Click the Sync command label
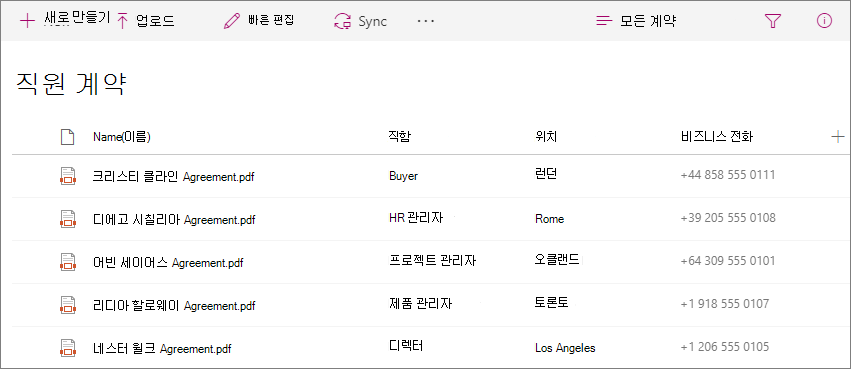This screenshot has height=369, width=851. point(372,22)
